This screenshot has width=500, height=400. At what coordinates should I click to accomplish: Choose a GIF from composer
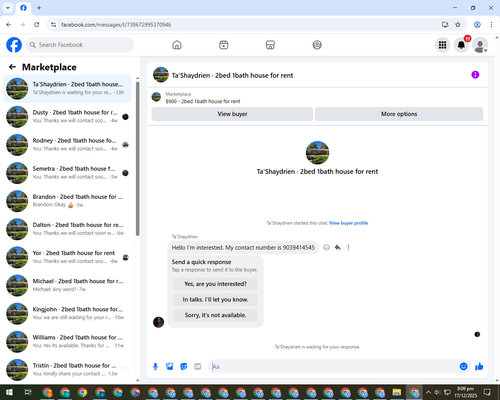pyautogui.click(x=198, y=367)
